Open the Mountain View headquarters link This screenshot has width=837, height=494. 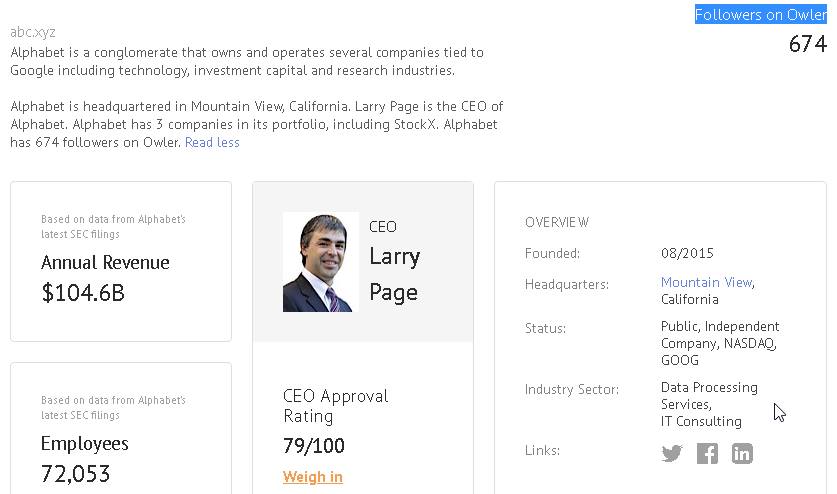(x=706, y=283)
